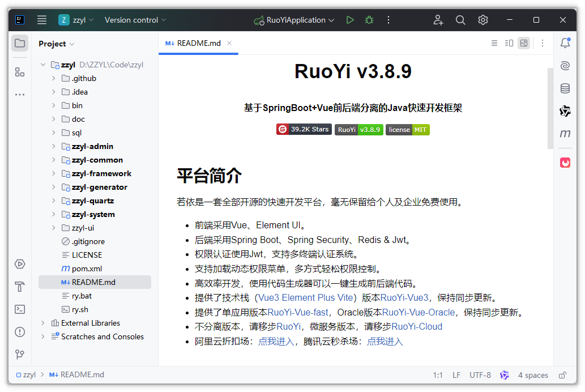Toggle read-only lock in status bar

click(562, 375)
